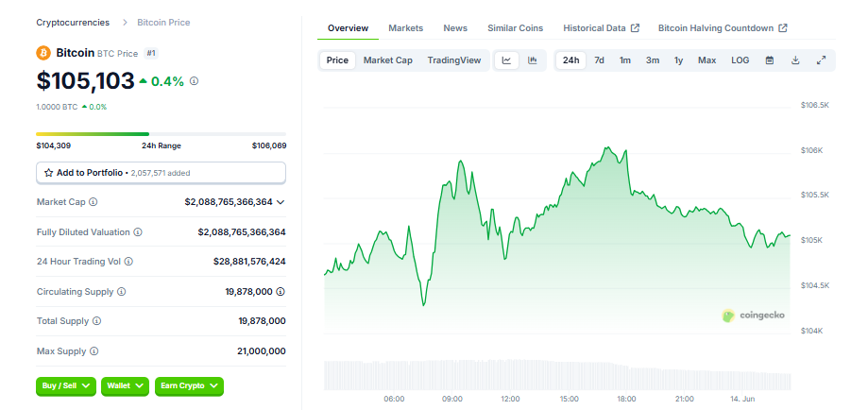Switch to News tab
The width and height of the screenshot is (868, 410).
(455, 28)
